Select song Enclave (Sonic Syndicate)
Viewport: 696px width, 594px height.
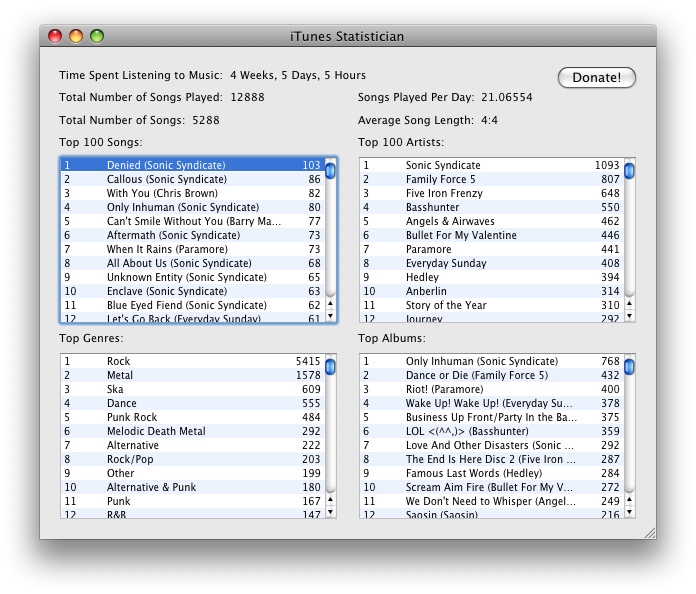193,291
